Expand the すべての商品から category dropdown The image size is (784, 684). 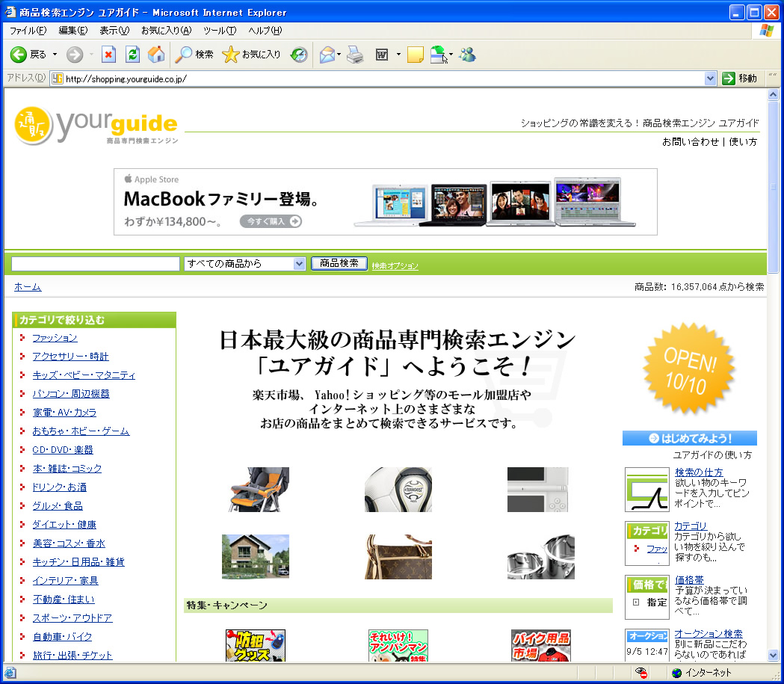(299, 264)
